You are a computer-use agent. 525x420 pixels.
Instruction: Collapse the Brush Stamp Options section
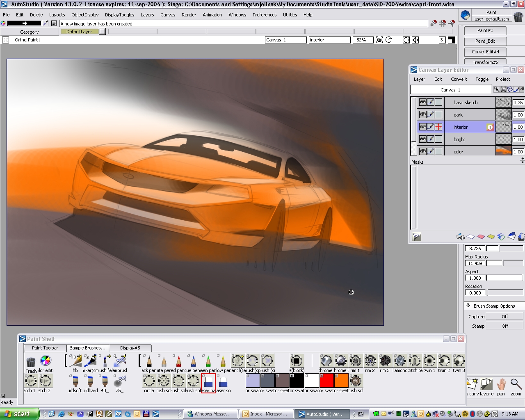tap(468, 306)
